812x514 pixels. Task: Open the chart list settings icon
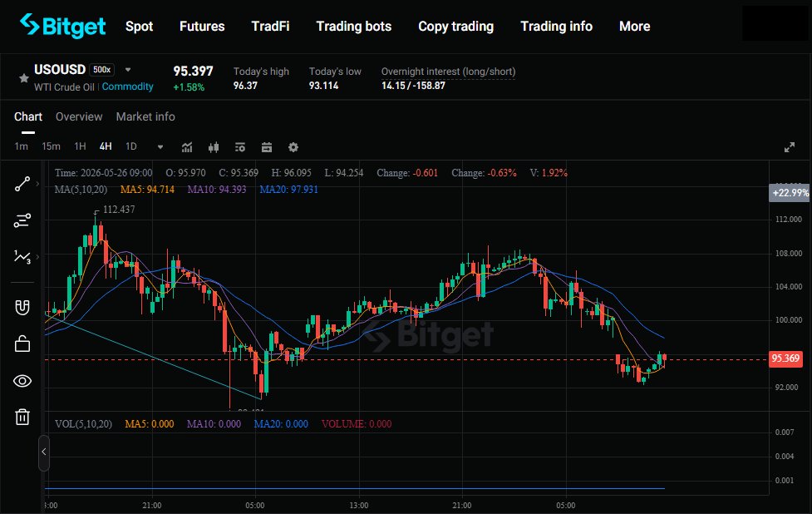[x=239, y=147]
